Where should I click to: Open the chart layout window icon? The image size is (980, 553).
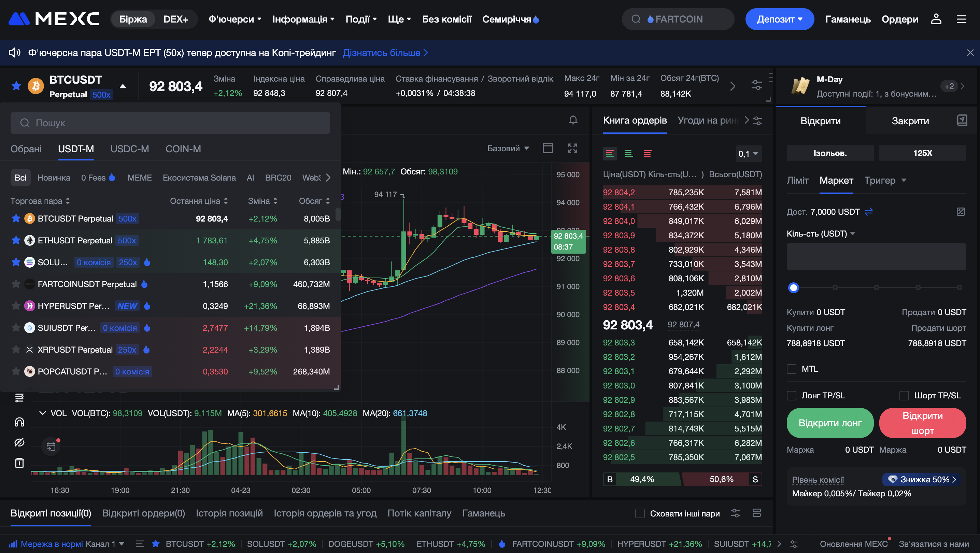548,148
